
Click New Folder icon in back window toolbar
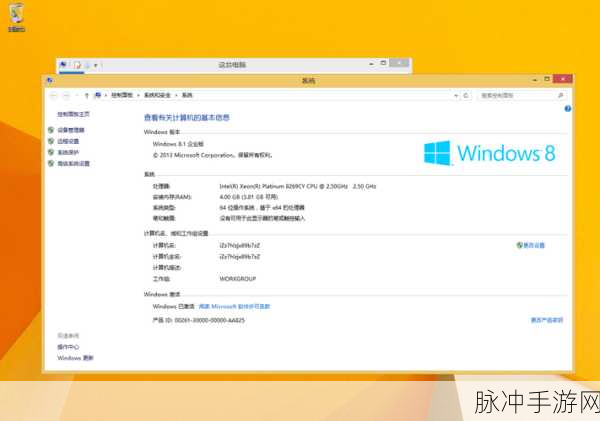[87, 65]
